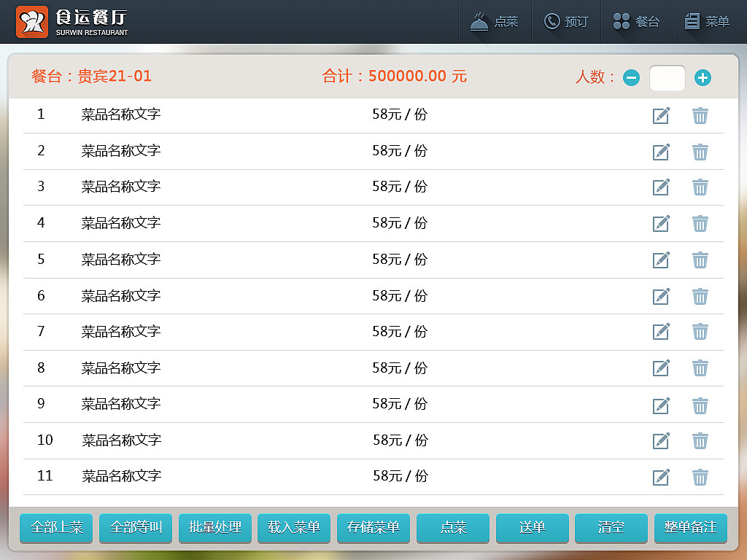Open 批量处理 batch processing

click(215, 528)
